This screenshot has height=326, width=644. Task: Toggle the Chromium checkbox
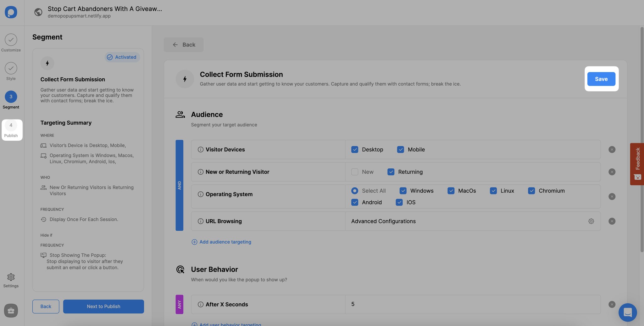tap(531, 191)
